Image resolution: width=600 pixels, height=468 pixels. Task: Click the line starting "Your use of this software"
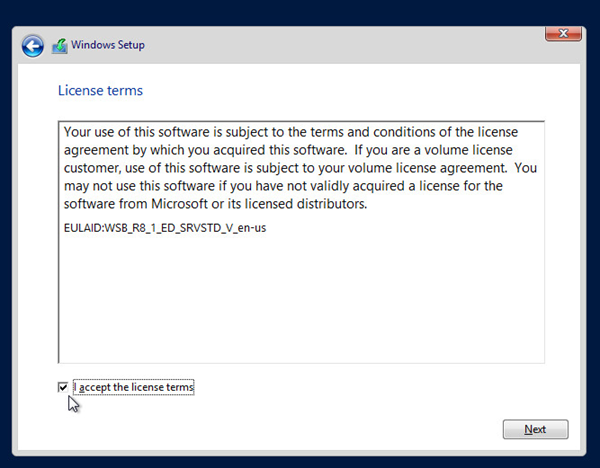pyautogui.click(x=291, y=132)
